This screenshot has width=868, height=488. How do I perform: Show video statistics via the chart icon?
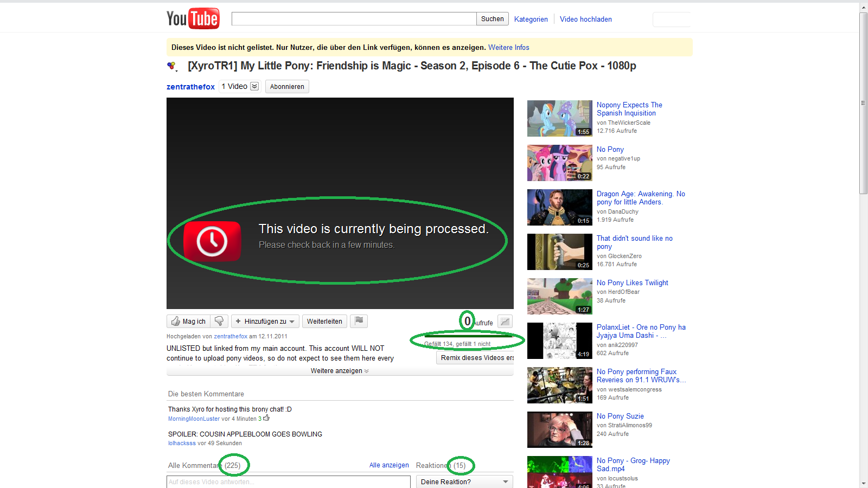pyautogui.click(x=505, y=321)
